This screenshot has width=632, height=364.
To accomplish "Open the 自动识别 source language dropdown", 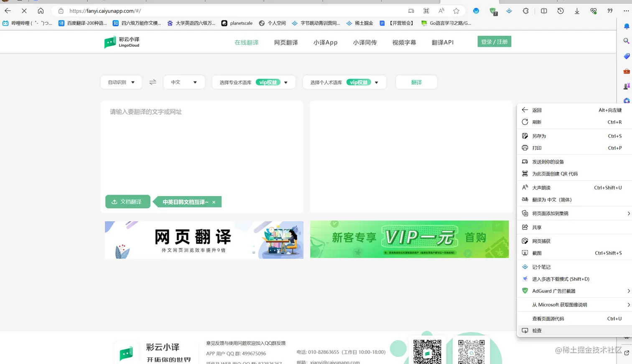I will click(x=121, y=82).
